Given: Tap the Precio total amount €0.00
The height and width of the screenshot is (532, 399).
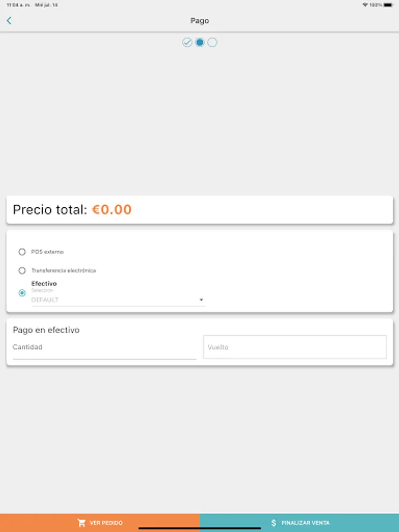Looking at the screenshot, I should [x=112, y=210].
